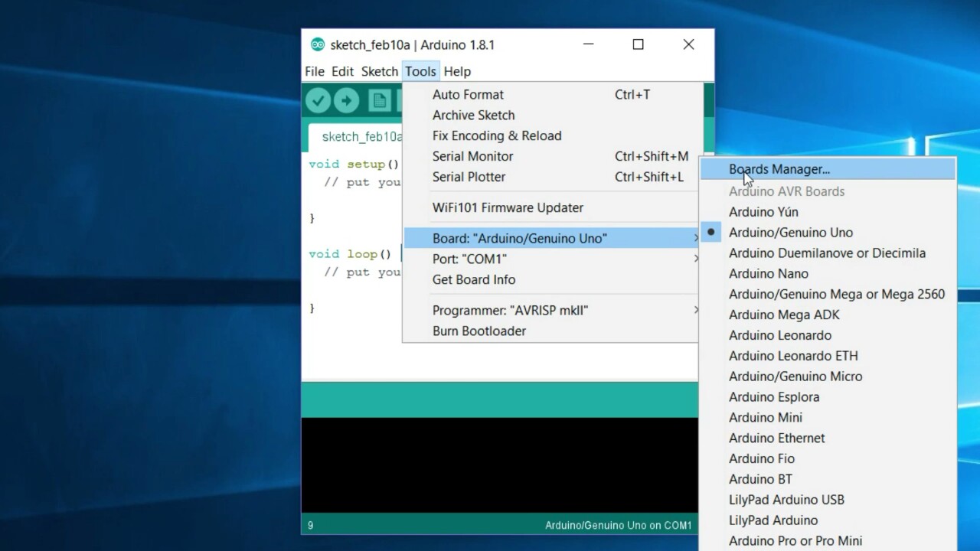The image size is (980, 551).
Task: Select LilyPad Arduino USB board
Action: coord(828,500)
